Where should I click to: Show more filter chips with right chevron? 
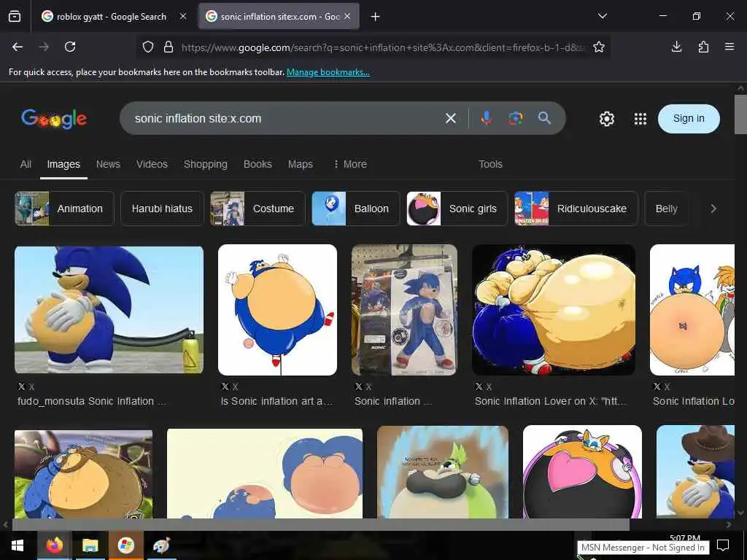click(x=713, y=209)
